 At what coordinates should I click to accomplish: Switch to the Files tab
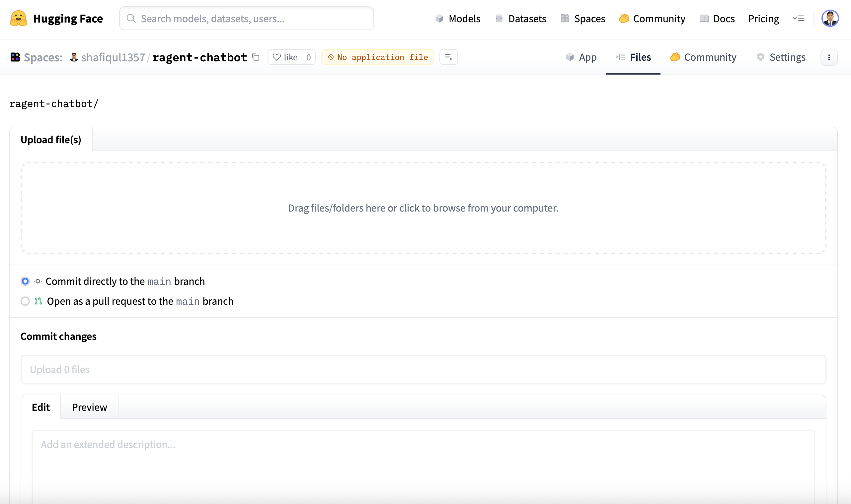coord(633,57)
